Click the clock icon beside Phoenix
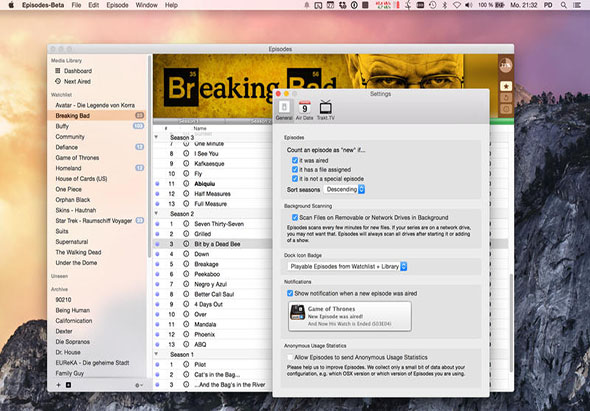590x411 pixels. (186, 334)
